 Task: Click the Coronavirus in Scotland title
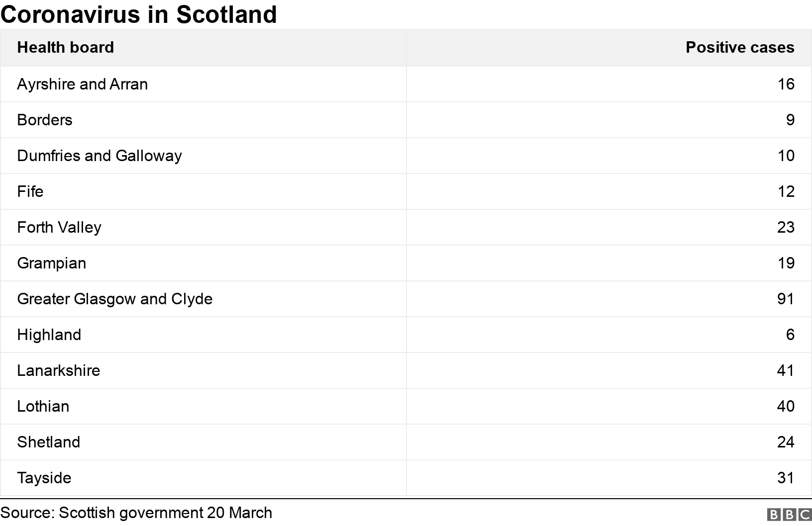[x=139, y=14]
